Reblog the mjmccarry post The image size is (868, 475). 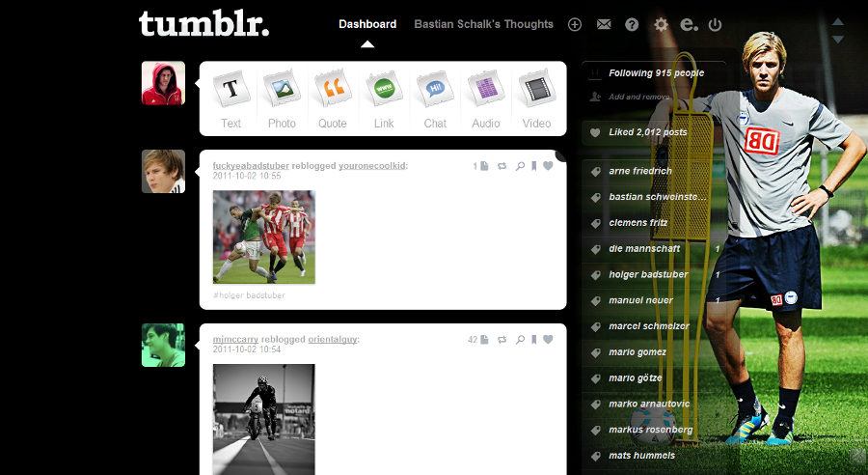point(502,339)
